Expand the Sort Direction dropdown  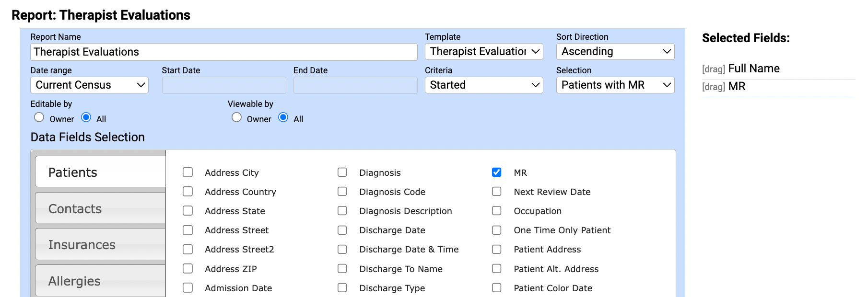[615, 52]
